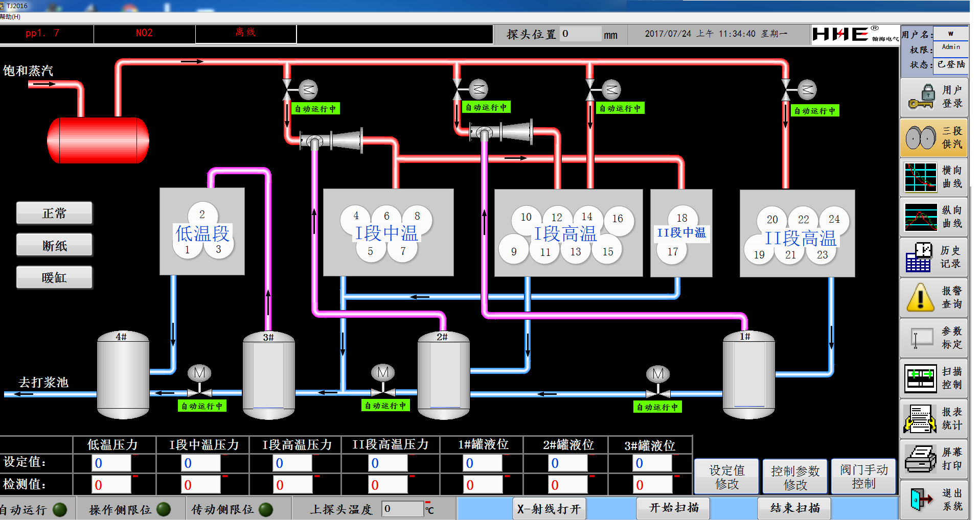This screenshot has height=520, width=980.
Task: Click motor valve between tanks 2# and 1#
Action: [658, 382]
